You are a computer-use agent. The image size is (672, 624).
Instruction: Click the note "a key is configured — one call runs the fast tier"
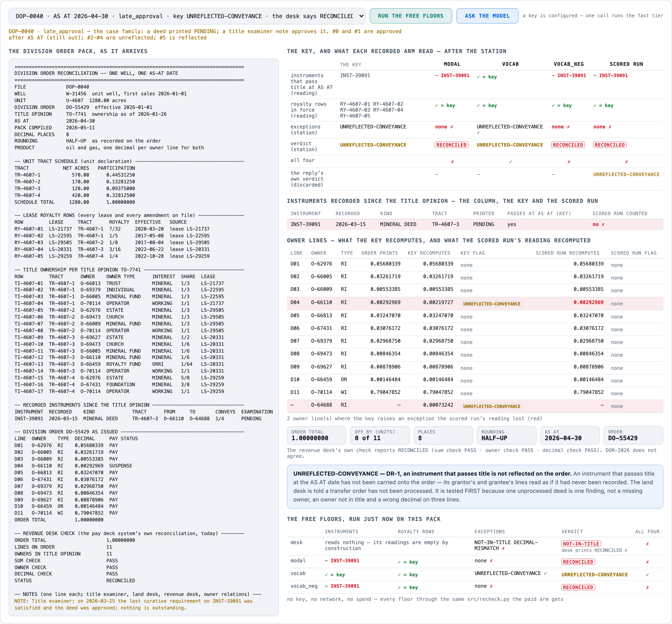click(x=593, y=15)
